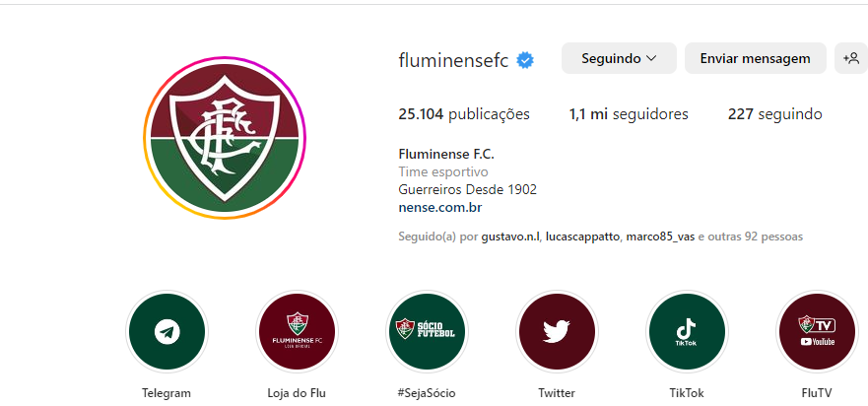Screen dimensions: 868x406
Task: Click the 25.104 publicações count
Action: (464, 114)
